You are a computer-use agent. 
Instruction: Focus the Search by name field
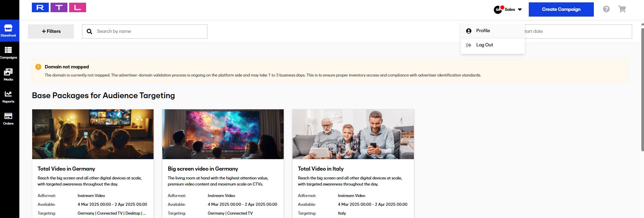pyautogui.click(x=149, y=31)
